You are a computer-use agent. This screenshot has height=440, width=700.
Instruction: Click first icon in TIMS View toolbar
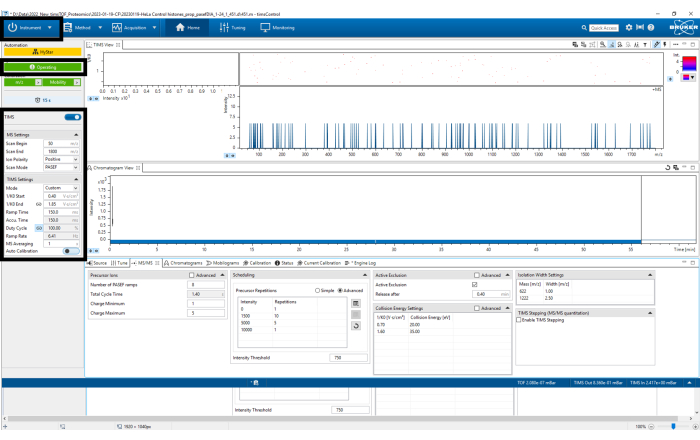(575, 45)
